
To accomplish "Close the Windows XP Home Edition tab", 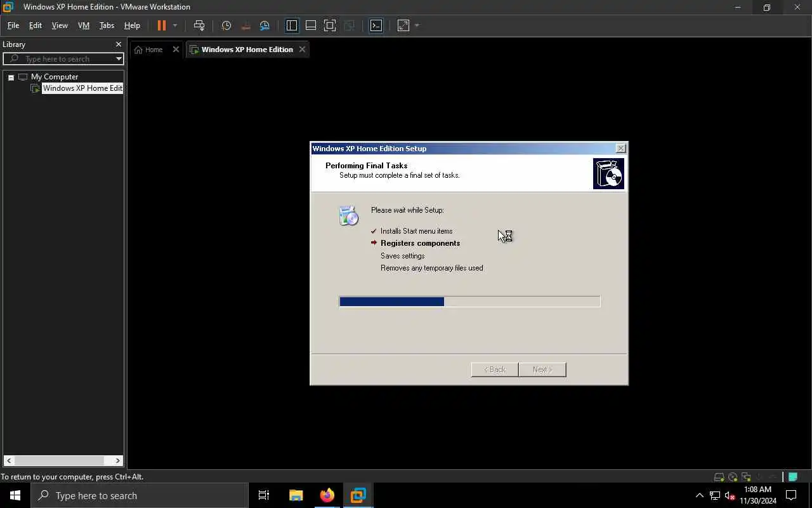I will pos(302,50).
